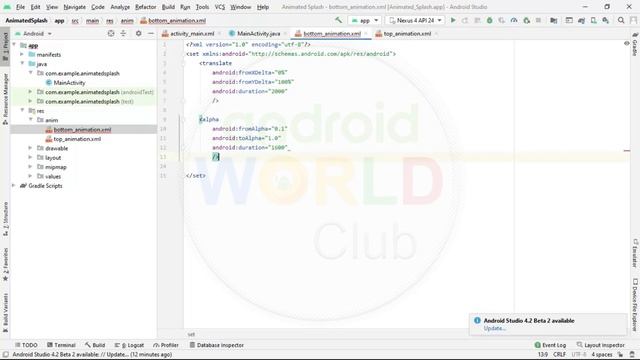Expand the manifests folder

[22, 54]
